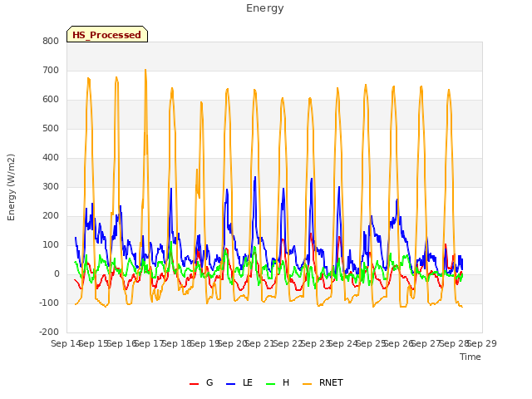Click the -200 y-axis tick label

click(49, 332)
